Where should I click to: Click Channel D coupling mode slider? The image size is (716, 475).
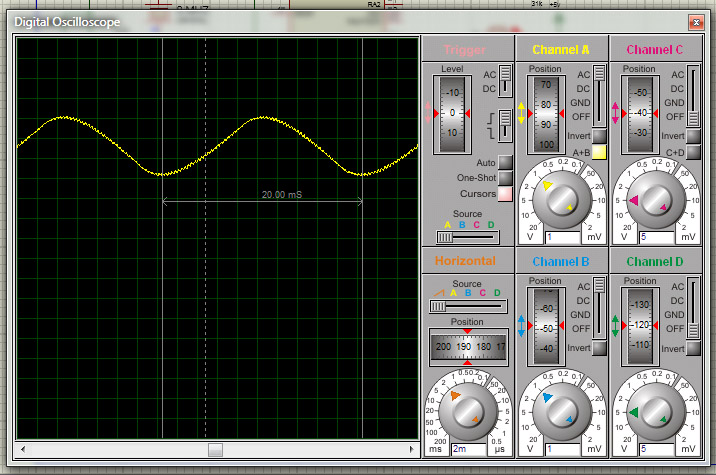pyautogui.click(x=693, y=308)
